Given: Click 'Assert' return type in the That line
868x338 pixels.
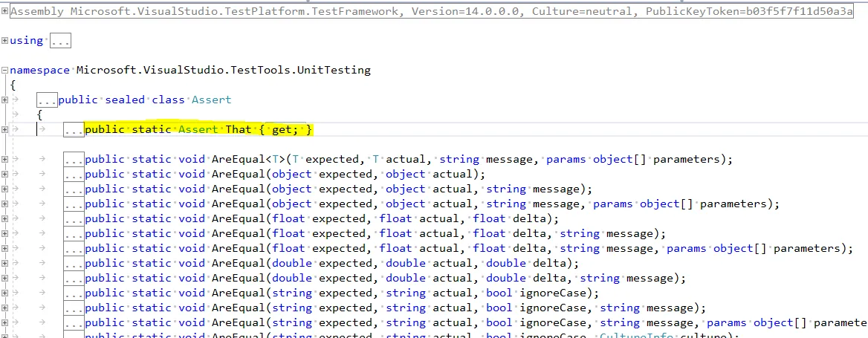Looking at the screenshot, I should click(198, 130).
